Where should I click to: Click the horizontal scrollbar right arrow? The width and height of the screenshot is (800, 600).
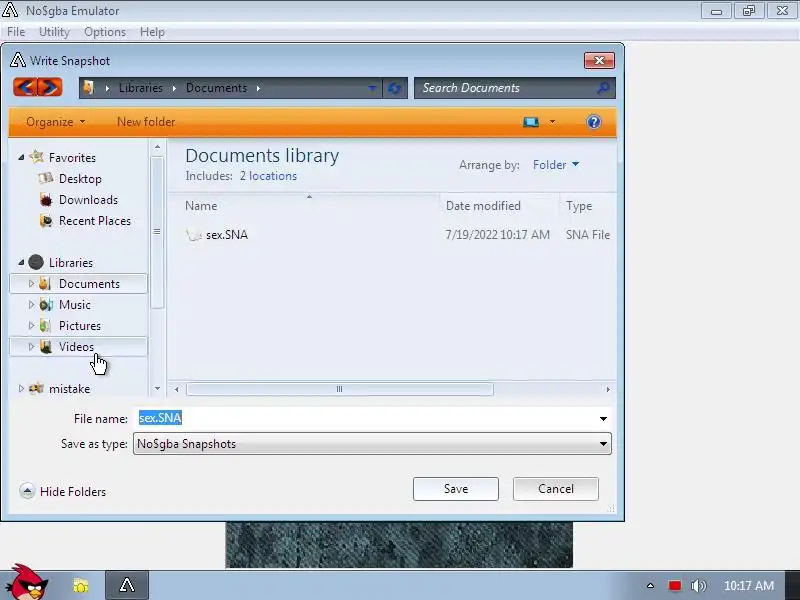608,389
